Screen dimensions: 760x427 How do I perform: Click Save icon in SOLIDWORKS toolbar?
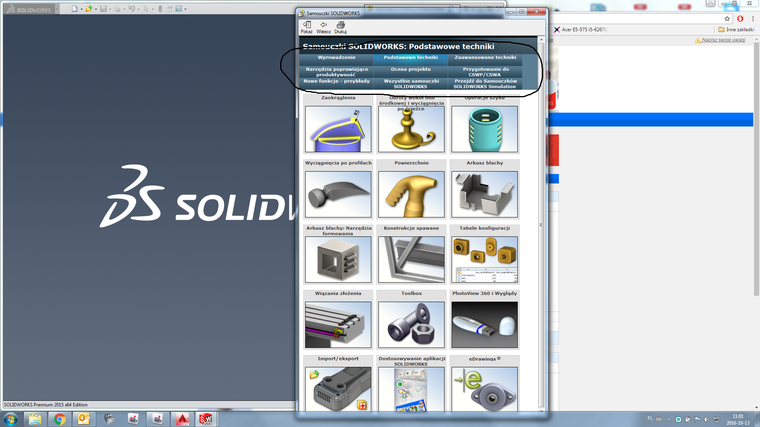click(103, 9)
